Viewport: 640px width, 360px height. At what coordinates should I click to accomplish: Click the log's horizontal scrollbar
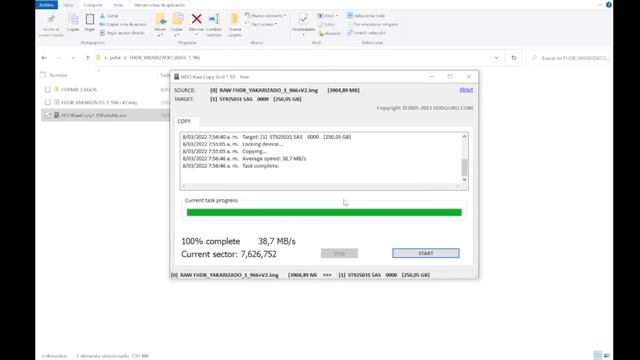pos(321,186)
